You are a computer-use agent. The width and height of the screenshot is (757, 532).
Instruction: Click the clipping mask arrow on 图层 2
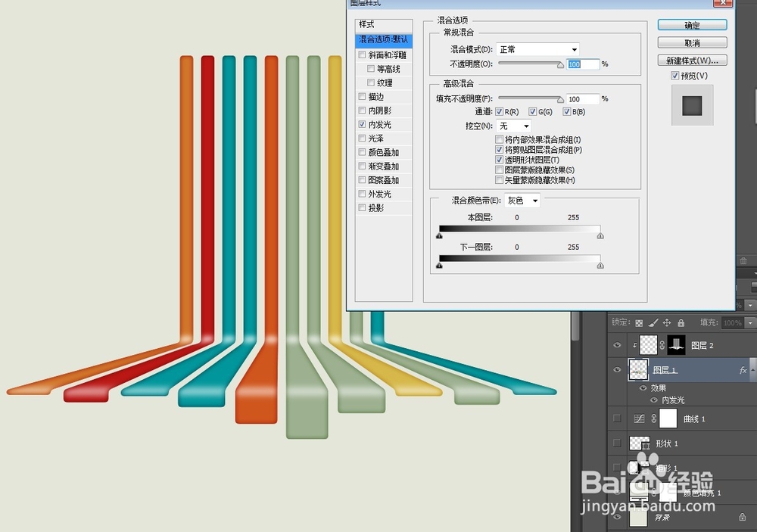tap(634, 345)
